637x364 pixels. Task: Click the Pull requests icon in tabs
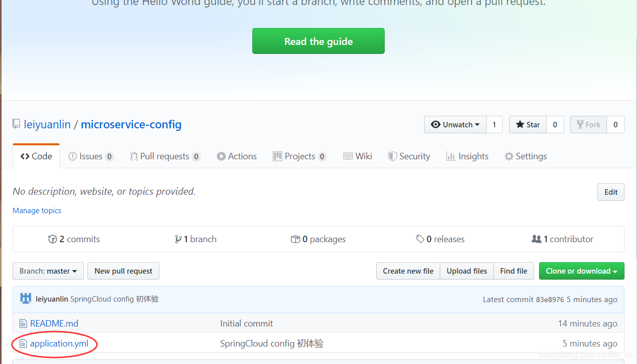tap(134, 156)
